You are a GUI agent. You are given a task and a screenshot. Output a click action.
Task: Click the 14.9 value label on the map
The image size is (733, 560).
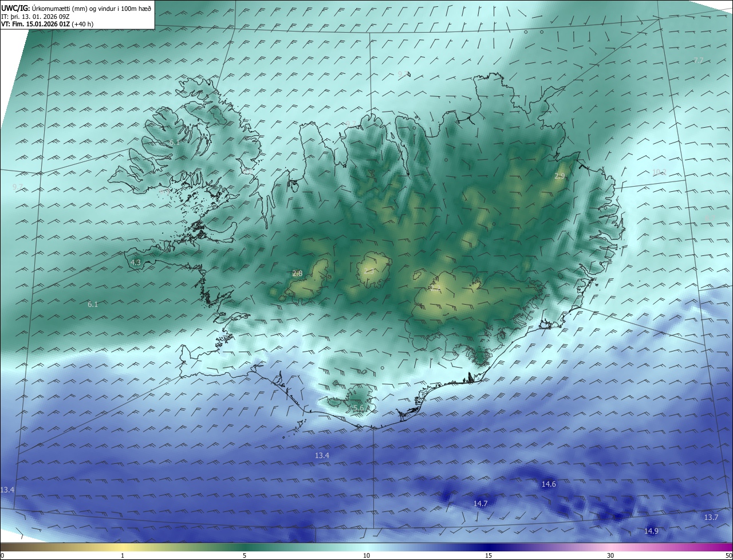point(651,531)
